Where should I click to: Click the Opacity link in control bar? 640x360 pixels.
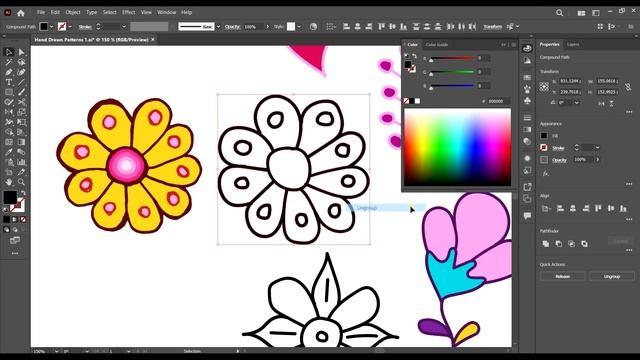click(x=232, y=27)
